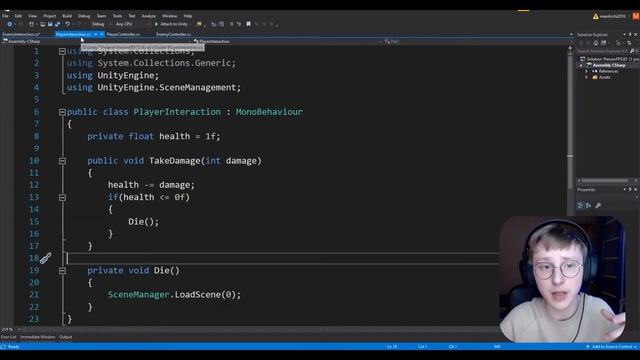Click MonoBehaviour in the class declaration

pyautogui.click(x=269, y=112)
